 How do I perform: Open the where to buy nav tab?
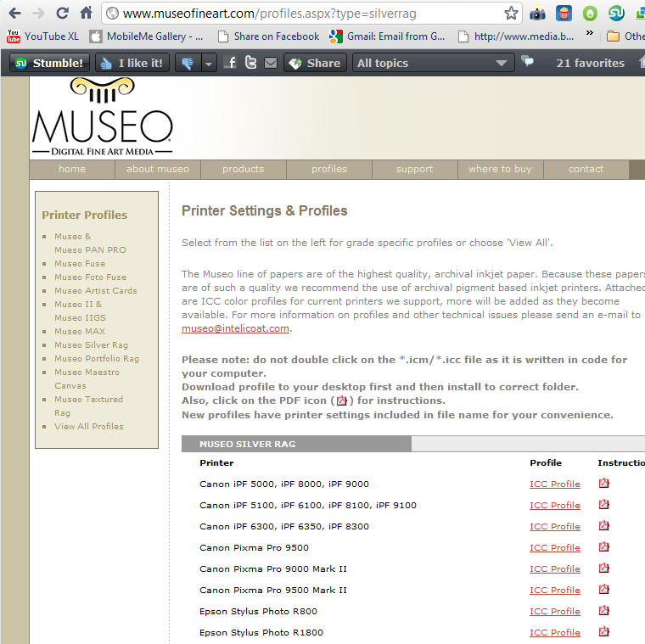coord(500,169)
